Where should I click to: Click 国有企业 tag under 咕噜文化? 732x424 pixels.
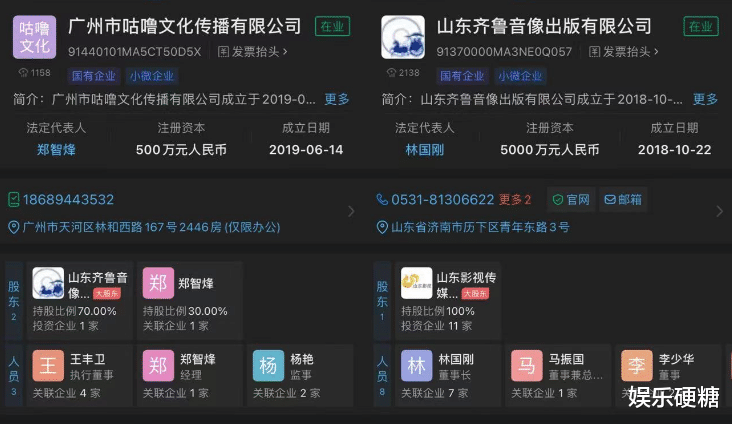click(94, 76)
